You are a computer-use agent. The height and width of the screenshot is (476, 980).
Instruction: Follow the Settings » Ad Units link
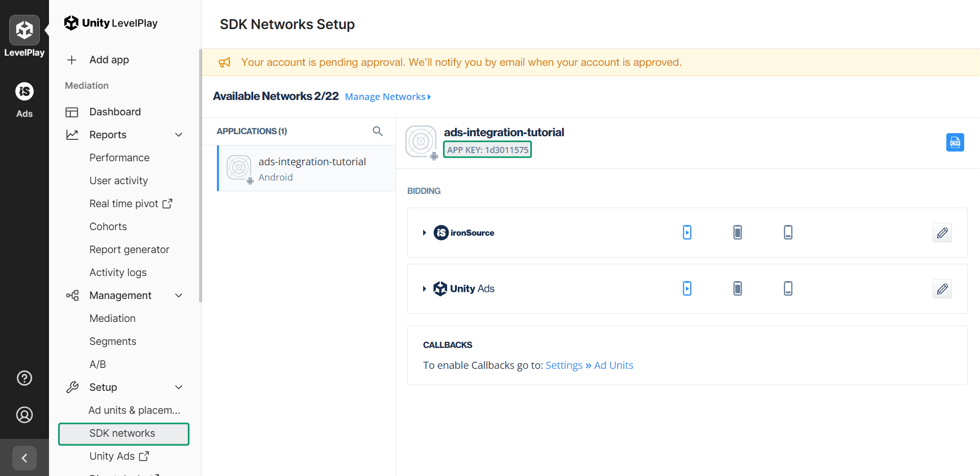click(589, 365)
